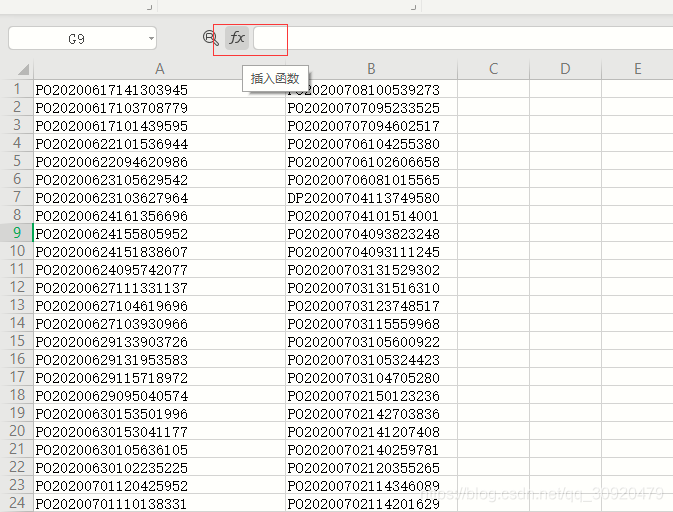Image resolution: width=673 pixels, height=512 pixels.
Task: Click cell PO20200704093823248
Action: click(372, 233)
